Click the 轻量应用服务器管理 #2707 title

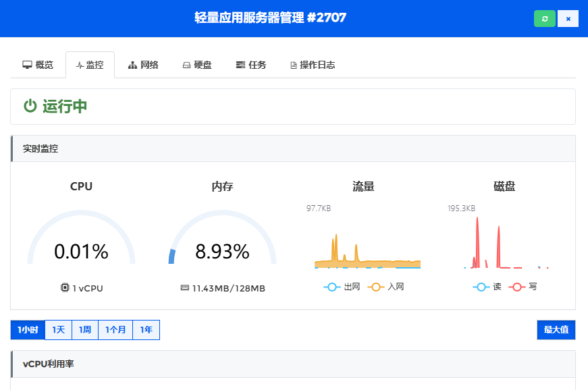click(x=270, y=18)
